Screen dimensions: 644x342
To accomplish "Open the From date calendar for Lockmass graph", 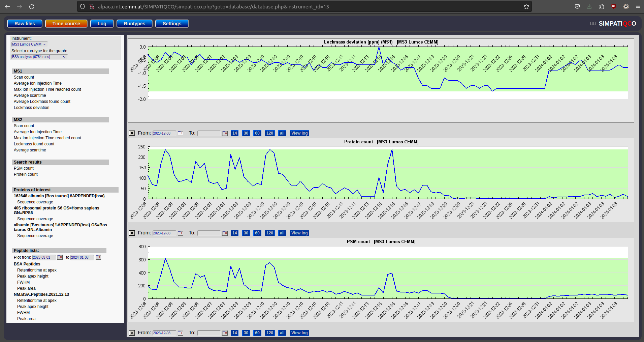I will click(x=181, y=133).
